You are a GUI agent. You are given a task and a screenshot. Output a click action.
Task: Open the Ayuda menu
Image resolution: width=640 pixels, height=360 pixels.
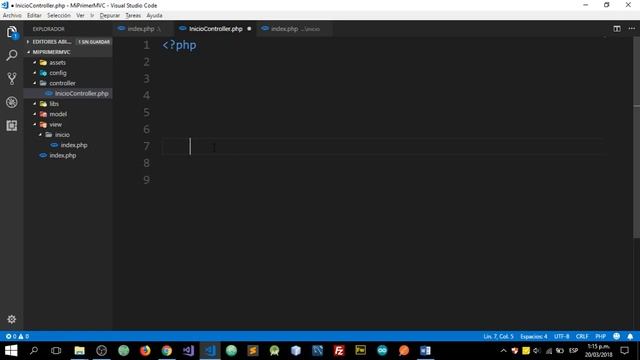coord(154,16)
